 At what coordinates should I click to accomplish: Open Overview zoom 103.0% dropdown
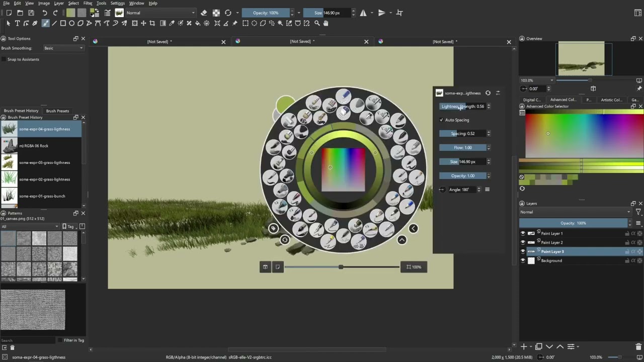pyautogui.click(x=537, y=80)
